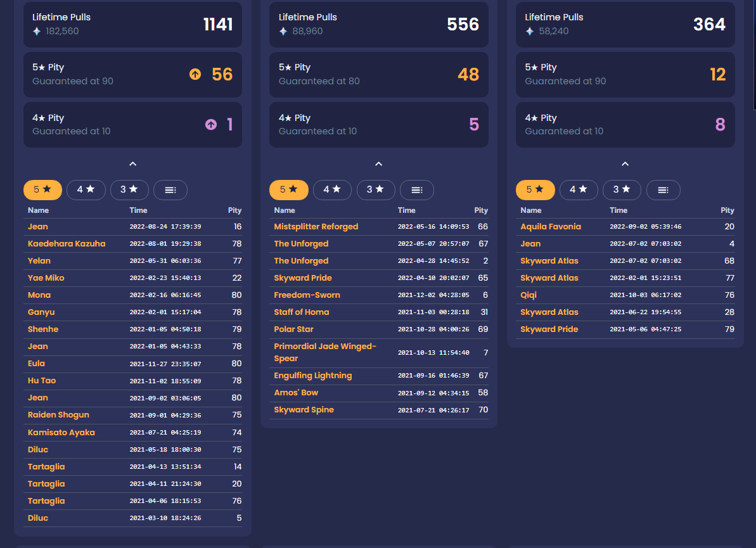Click the Staff of Homa name
756x548 pixels.
click(302, 312)
